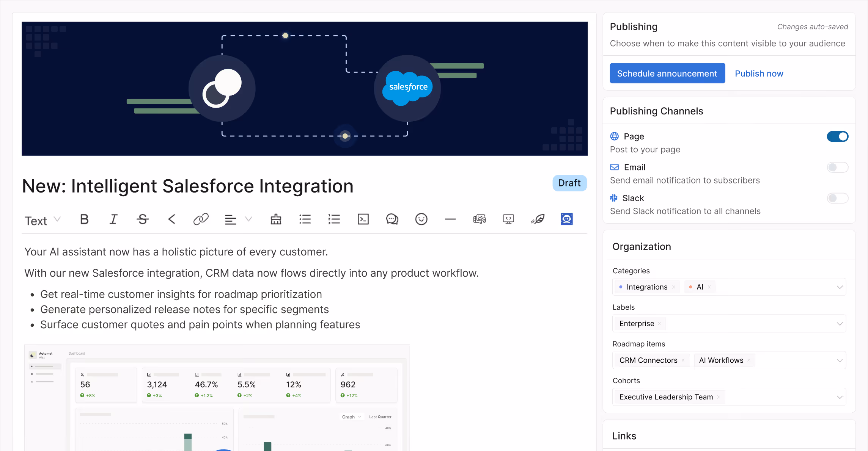Insert a numbered list

click(x=334, y=219)
